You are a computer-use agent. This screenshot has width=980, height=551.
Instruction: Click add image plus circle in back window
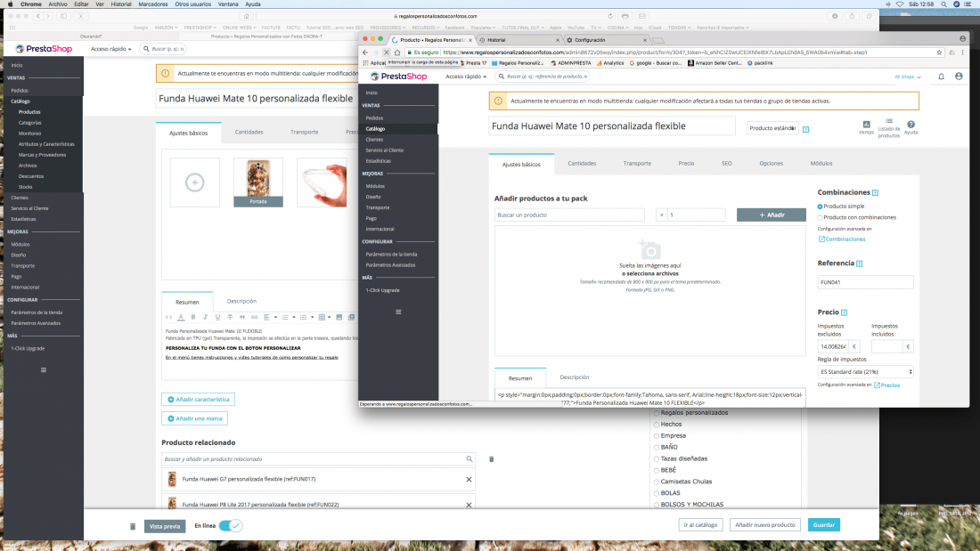194,182
